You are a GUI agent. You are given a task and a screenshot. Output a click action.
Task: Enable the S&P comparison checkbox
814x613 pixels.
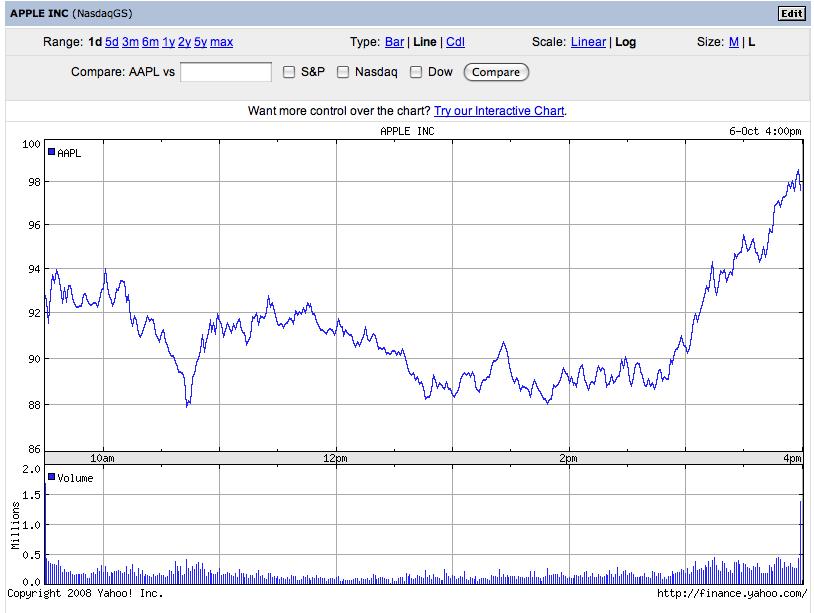pyautogui.click(x=289, y=72)
